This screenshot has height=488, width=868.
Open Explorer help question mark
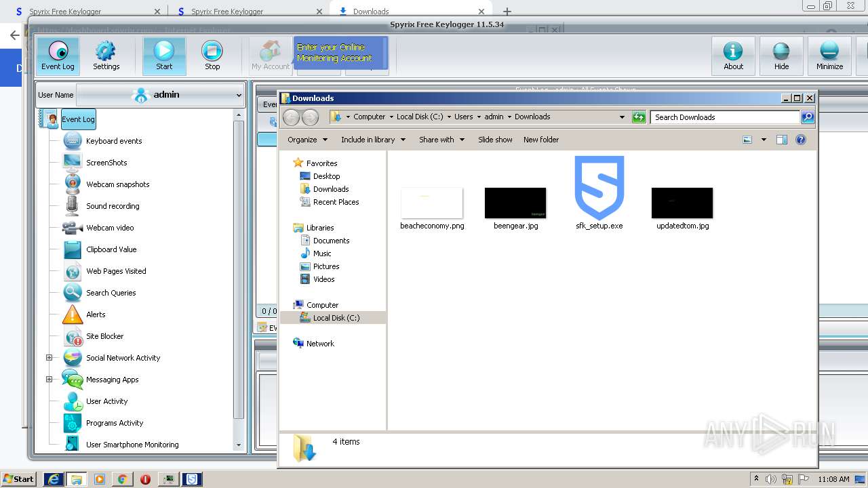coord(801,140)
